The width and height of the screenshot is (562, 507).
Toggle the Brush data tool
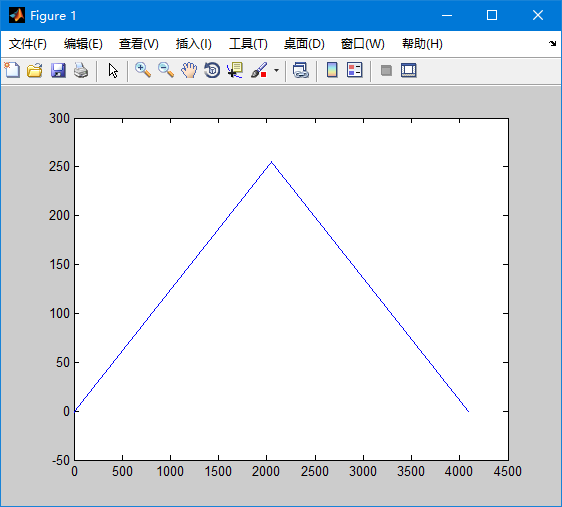click(x=259, y=70)
